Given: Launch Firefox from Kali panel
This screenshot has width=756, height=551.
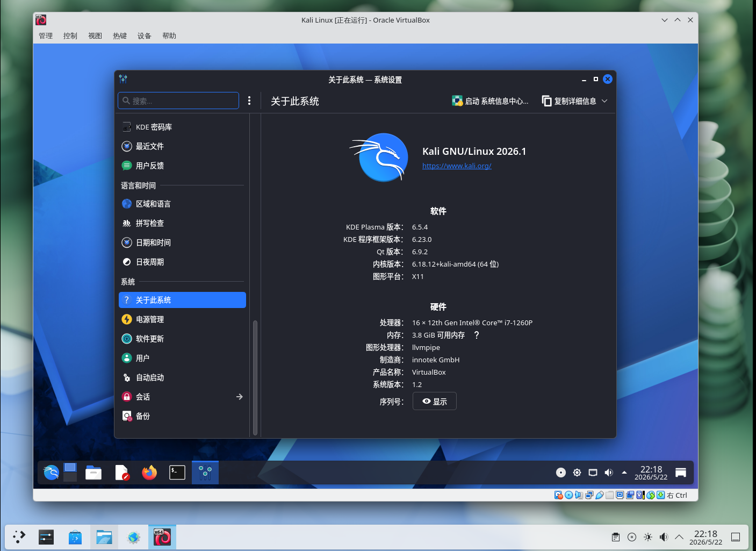Looking at the screenshot, I should [149, 473].
